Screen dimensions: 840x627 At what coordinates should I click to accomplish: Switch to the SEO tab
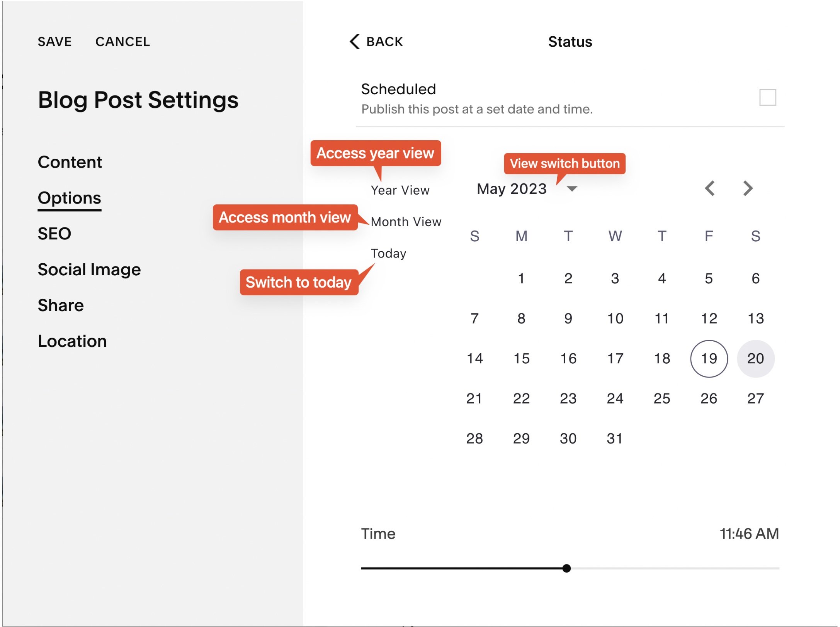[54, 234]
